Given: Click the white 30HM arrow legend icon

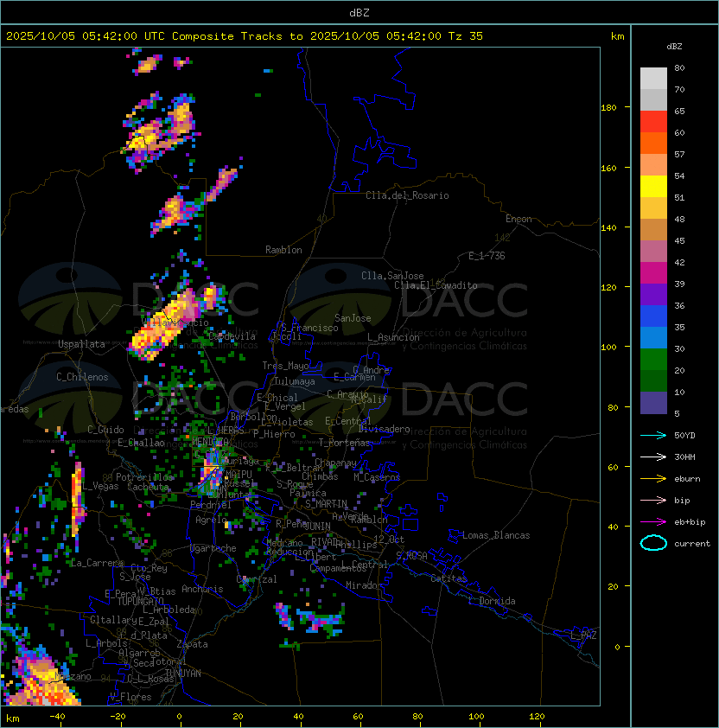Looking at the screenshot, I should (653, 457).
